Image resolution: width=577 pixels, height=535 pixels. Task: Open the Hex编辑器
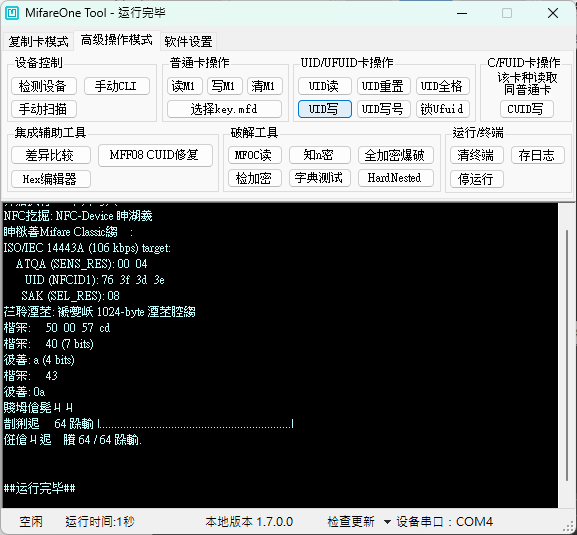[51, 179]
